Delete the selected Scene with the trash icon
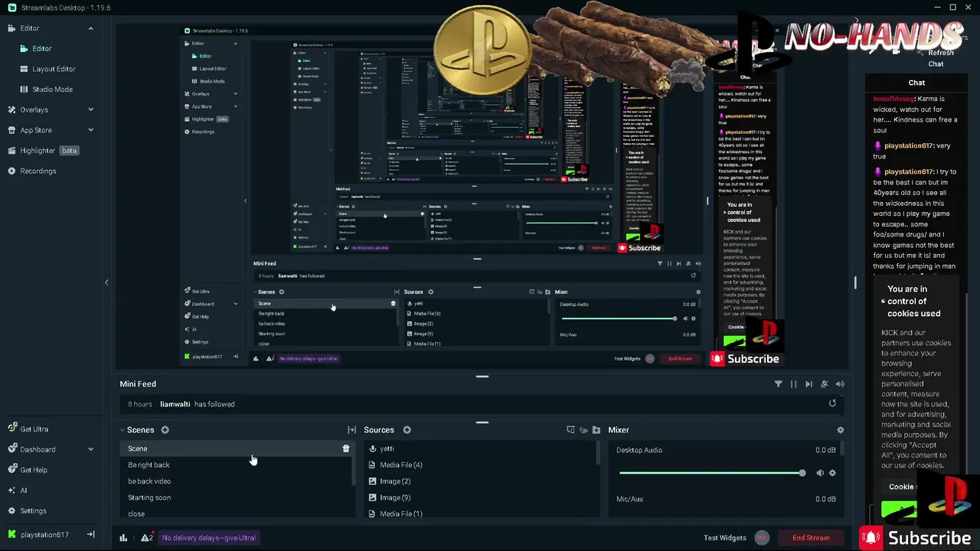Image resolution: width=980 pixels, height=551 pixels. [345, 448]
